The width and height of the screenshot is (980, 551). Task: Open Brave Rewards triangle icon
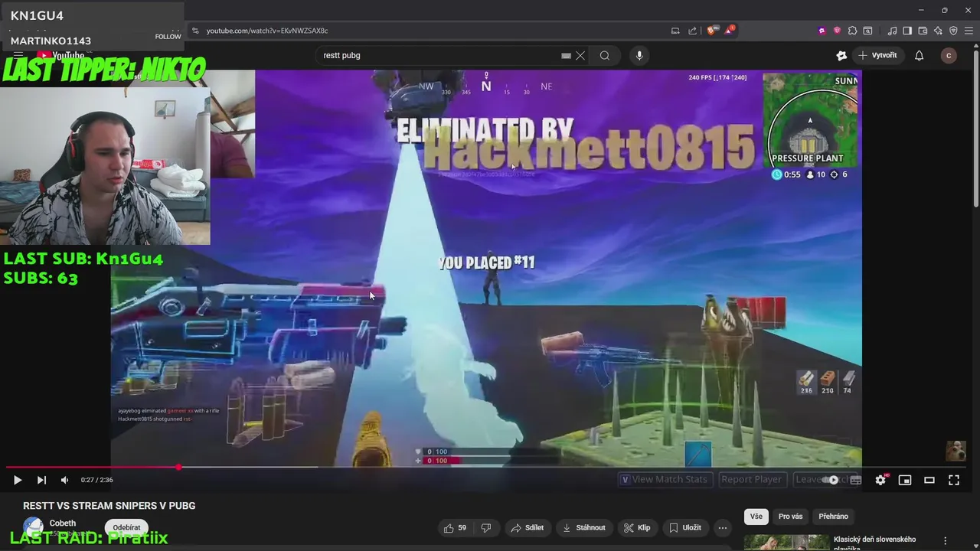(x=729, y=31)
